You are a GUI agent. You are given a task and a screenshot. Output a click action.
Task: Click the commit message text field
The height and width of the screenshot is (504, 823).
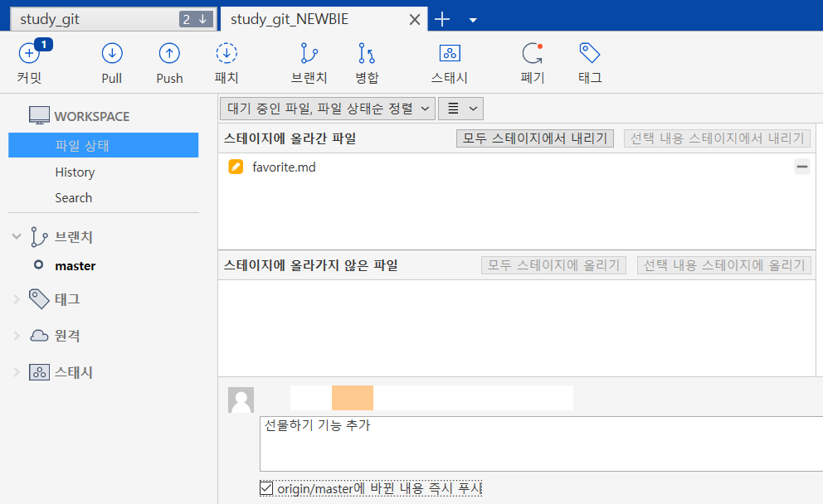point(541,444)
